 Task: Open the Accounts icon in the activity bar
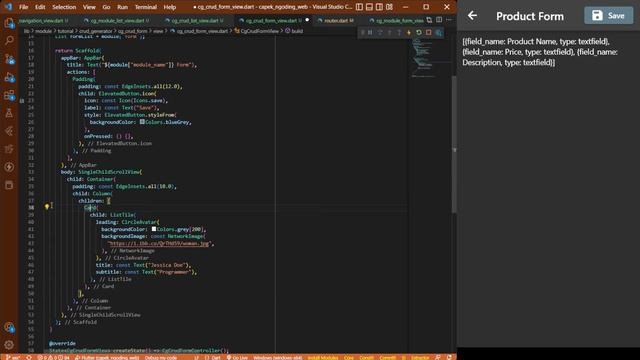coord(9,327)
